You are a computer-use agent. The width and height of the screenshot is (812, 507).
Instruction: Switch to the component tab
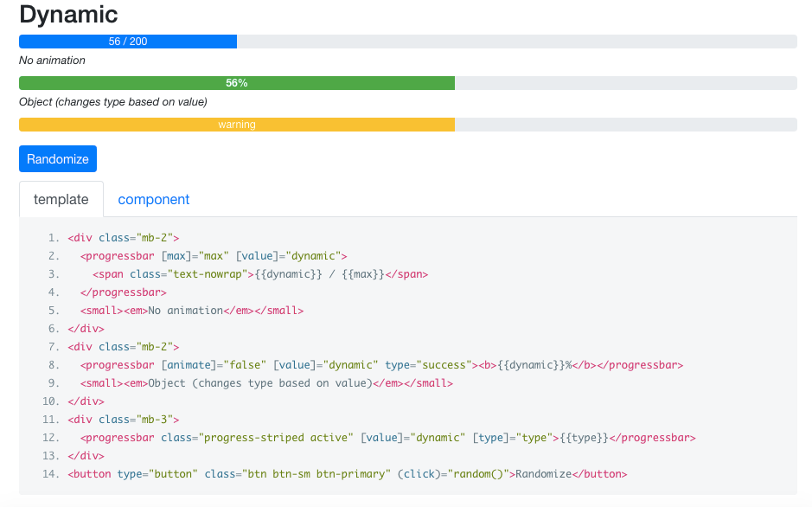pos(153,199)
